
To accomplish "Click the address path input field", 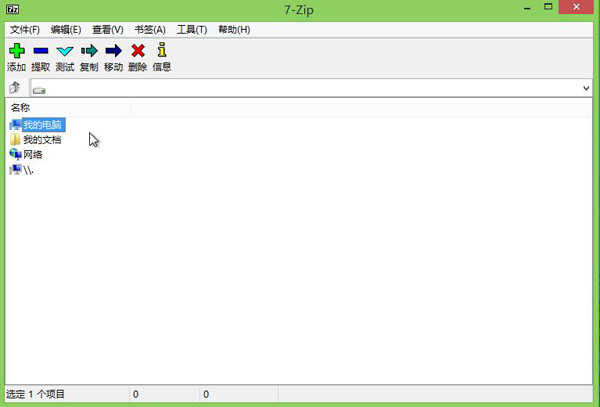I will (311, 88).
